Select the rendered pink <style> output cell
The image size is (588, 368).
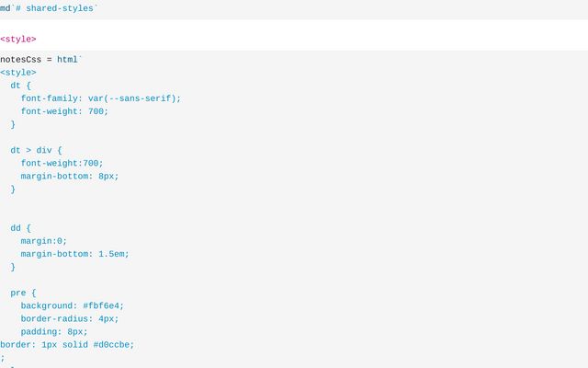point(18,40)
